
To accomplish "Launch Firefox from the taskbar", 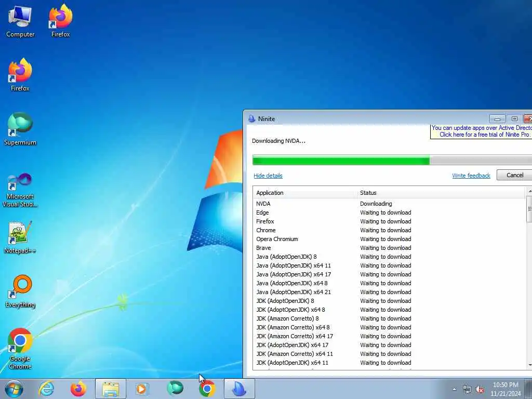I will (78, 389).
